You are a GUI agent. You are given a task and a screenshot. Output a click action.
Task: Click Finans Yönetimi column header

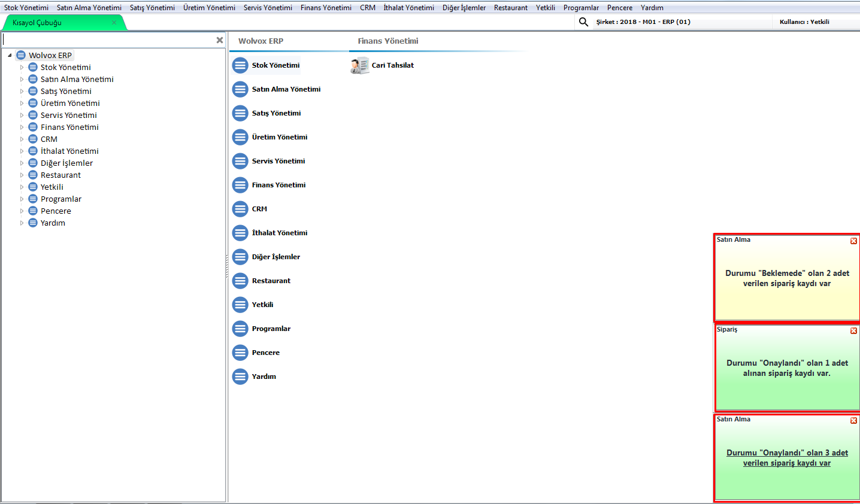[388, 41]
